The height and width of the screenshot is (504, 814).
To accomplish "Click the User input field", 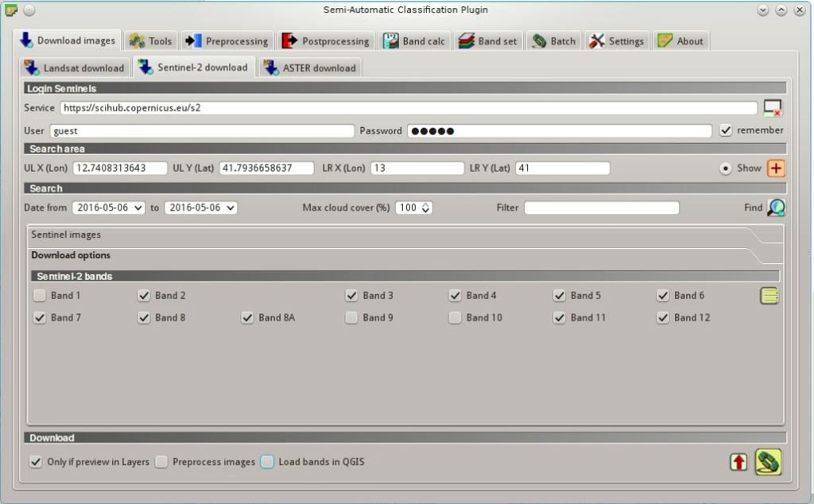I will point(202,131).
